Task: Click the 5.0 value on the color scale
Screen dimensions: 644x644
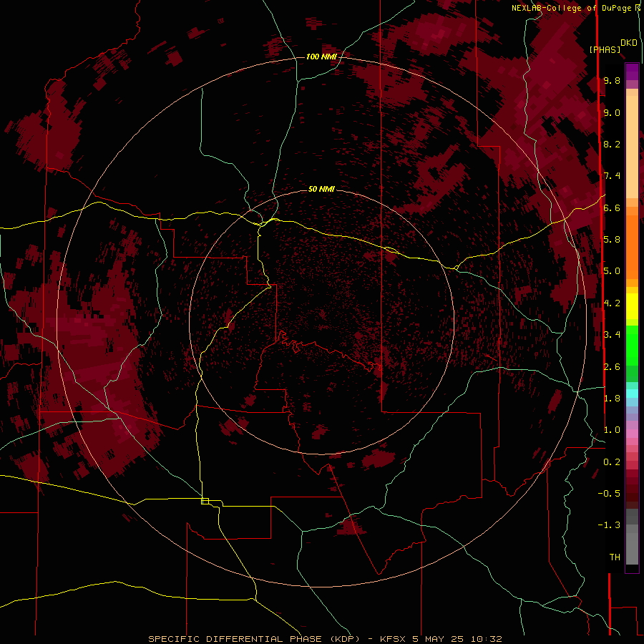Action: [612, 271]
